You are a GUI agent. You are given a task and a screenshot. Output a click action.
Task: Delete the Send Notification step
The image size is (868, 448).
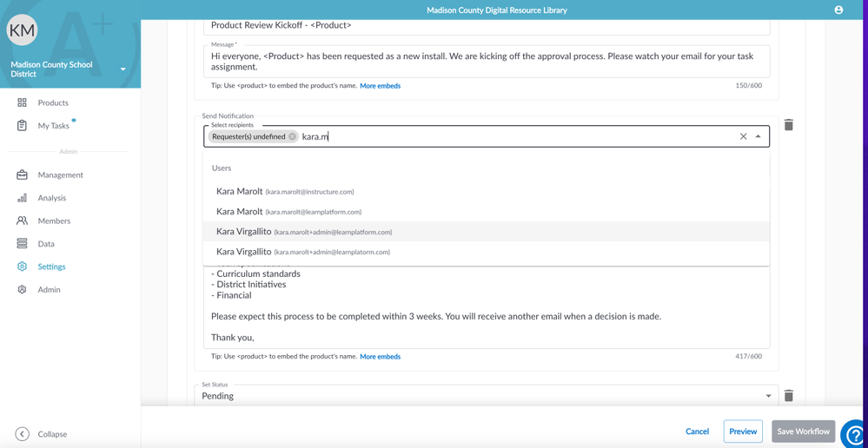788,125
